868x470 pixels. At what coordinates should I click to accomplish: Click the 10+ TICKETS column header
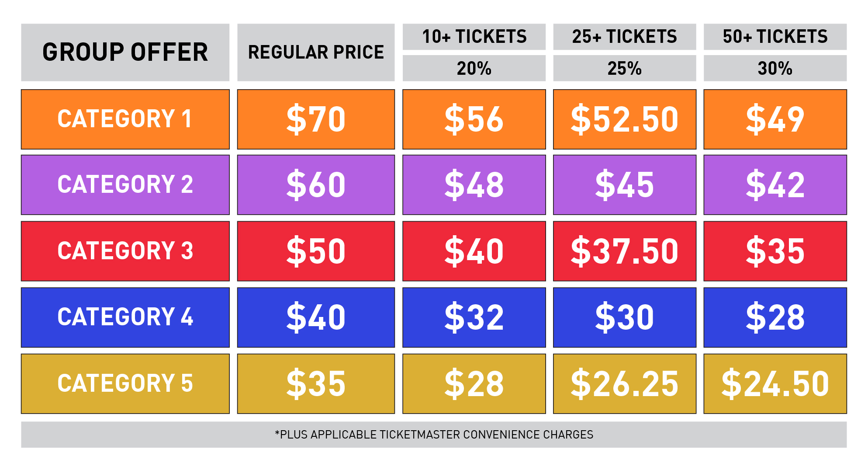pos(474,37)
